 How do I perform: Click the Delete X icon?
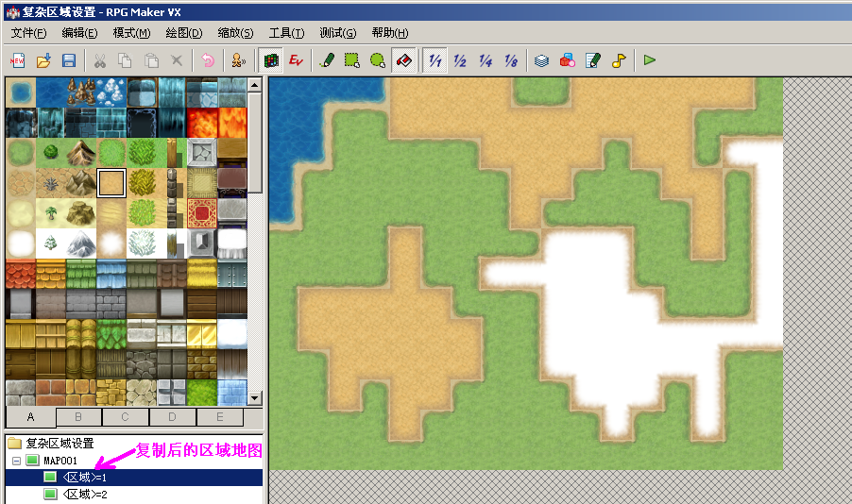[177, 60]
